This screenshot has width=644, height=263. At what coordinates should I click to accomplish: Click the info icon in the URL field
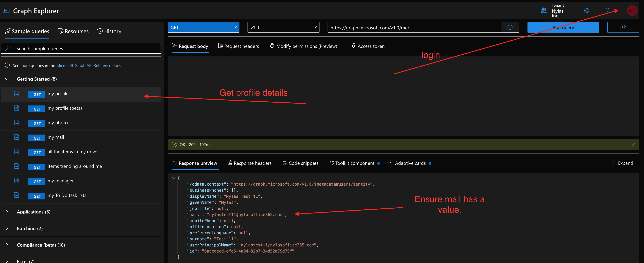(x=510, y=27)
